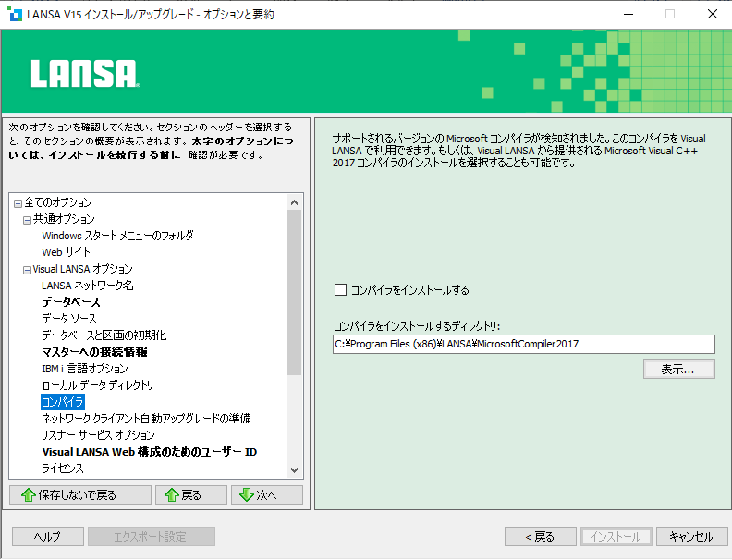Select LANSA ネットワーク名 option

88,286
